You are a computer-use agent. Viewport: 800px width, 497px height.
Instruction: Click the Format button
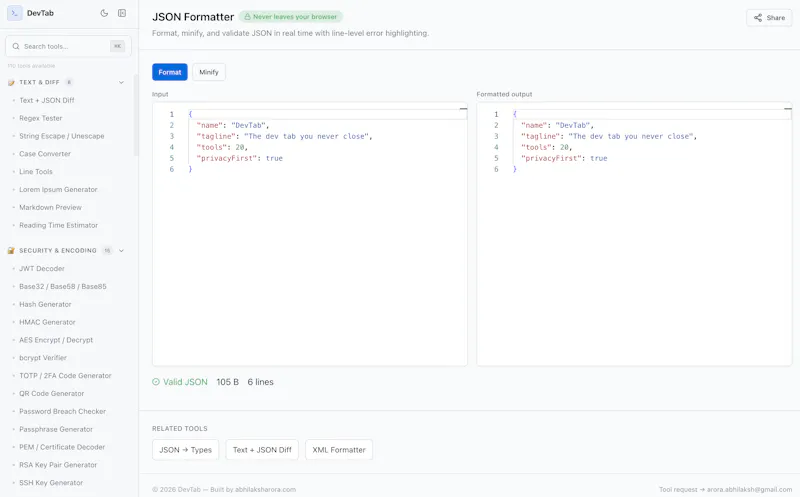pos(170,72)
